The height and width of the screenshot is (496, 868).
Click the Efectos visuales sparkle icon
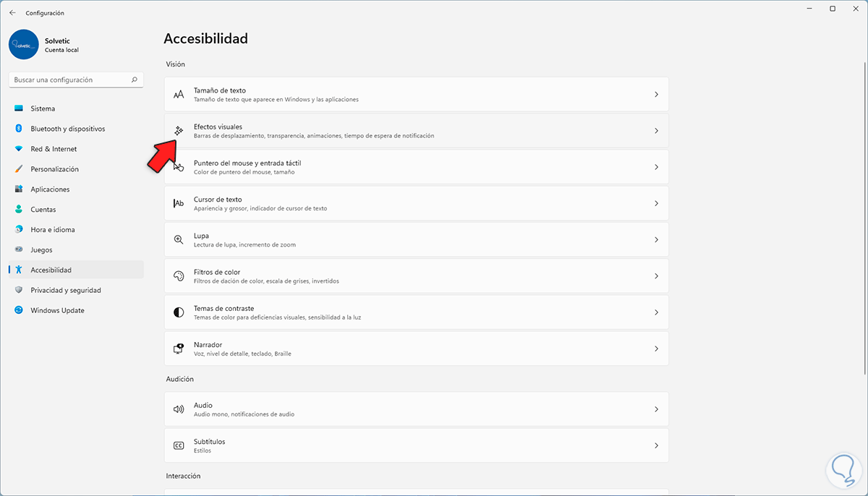point(179,131)
